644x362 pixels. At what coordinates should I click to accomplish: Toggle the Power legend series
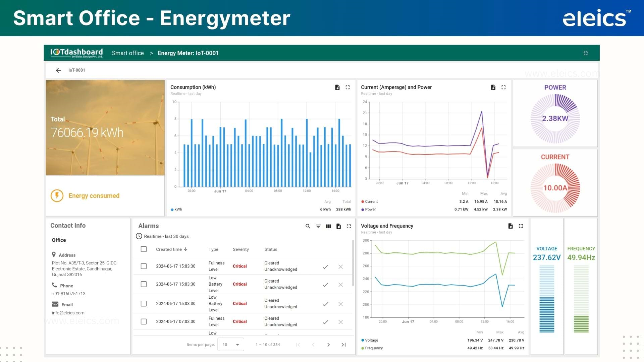369,209
